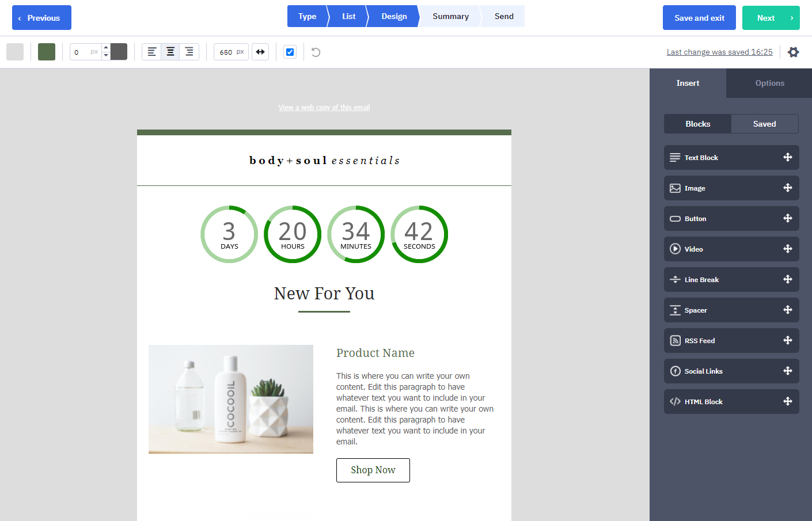Viewport: 812px width, 521px height.
Task: Open the green color swatch
Action: 47,52
